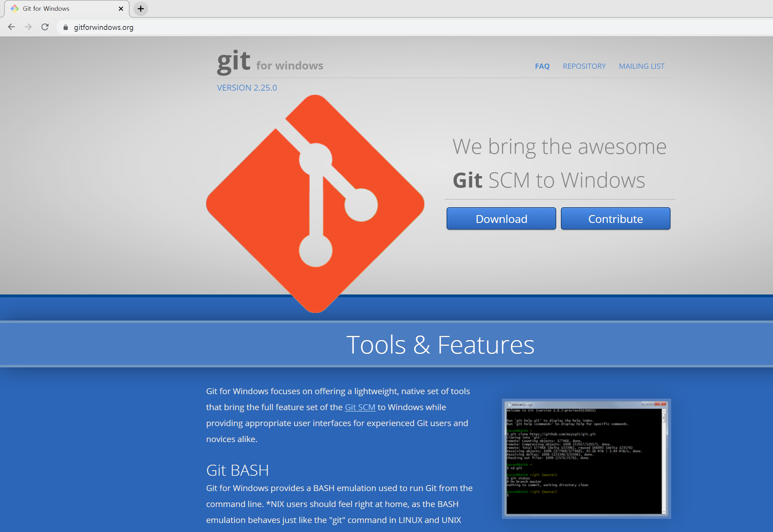The image size is (773, 532).
Task: Click the Git for Windows tab favicon
Action: click(x=14, y=9)
